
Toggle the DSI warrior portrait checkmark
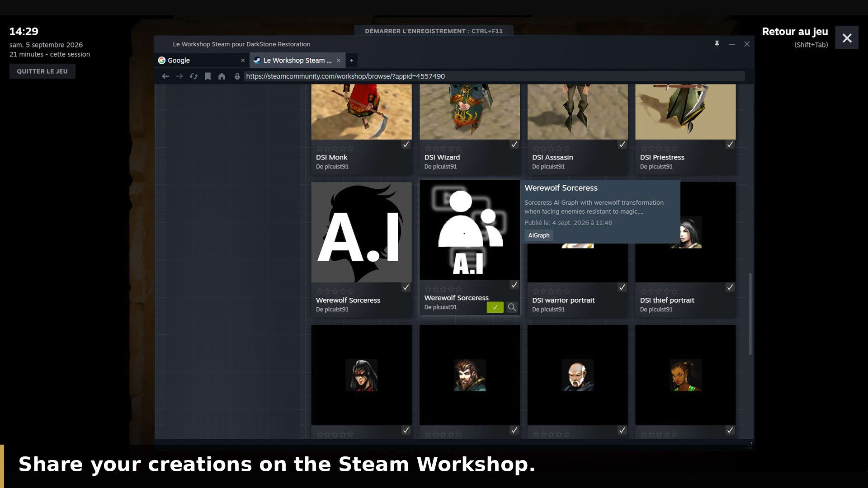pyautogui.click(x=622, y=287)
